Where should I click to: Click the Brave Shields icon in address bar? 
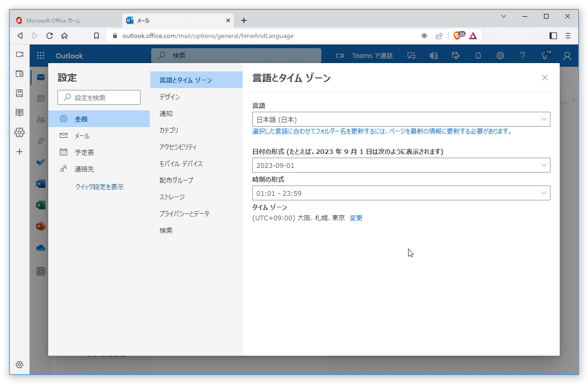[458, 36]
